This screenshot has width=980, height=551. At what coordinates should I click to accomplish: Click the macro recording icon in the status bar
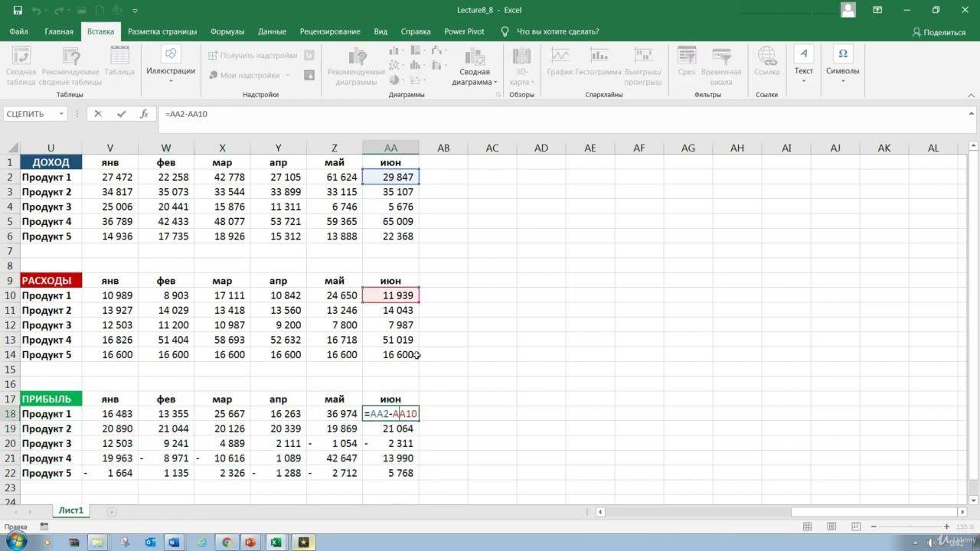tap(44, 527)
